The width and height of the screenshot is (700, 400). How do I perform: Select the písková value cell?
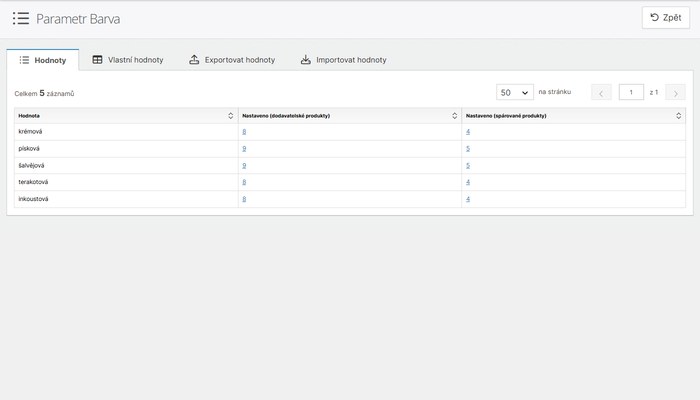126,149
